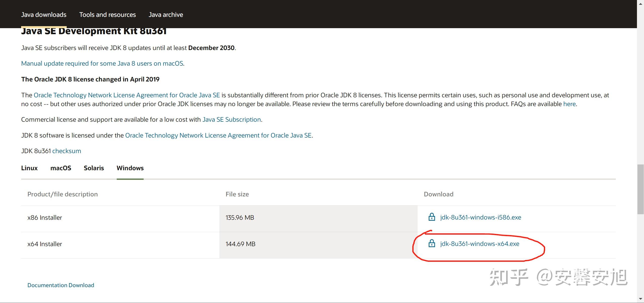Switch to the Linux tab
Image resolution: width=644 pixels, height=303 pixels.
(29, 168)
